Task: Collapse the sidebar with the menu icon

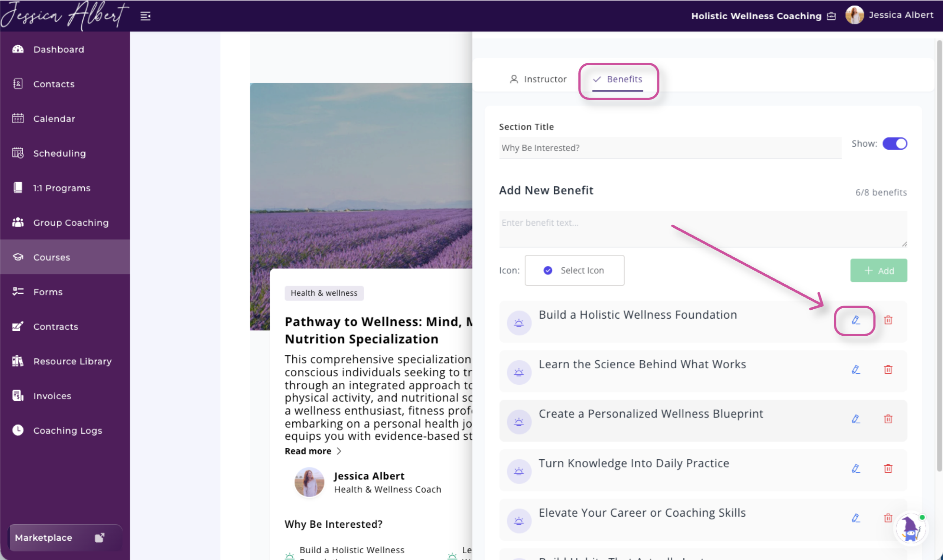Action: [x=145, y=16]
